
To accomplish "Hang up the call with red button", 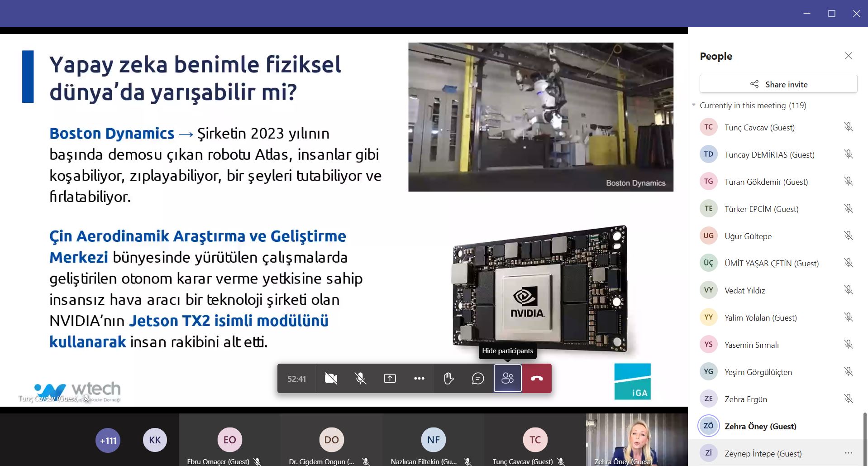I will point(537,378).
